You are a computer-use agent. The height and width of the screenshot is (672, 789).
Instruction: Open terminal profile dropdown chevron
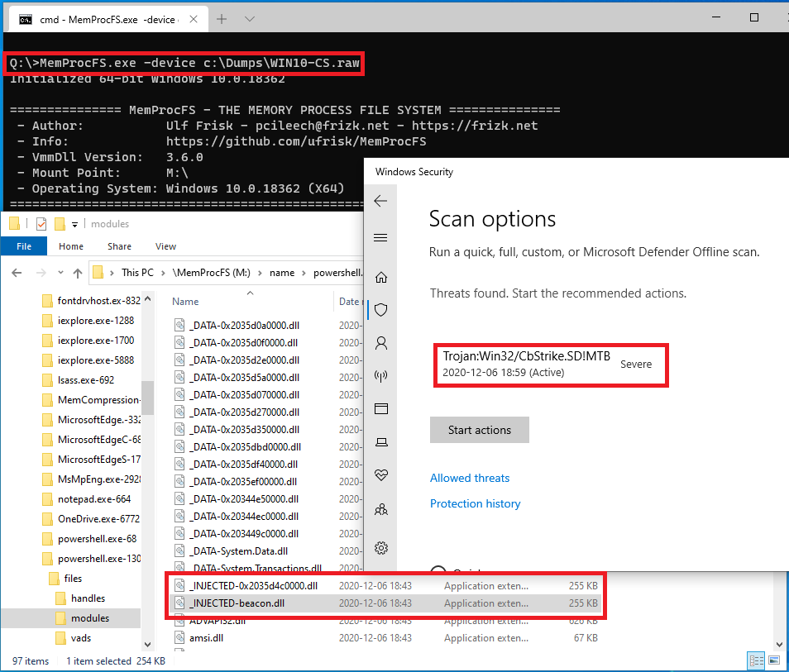pyautogui.click(x=249, y=19)
